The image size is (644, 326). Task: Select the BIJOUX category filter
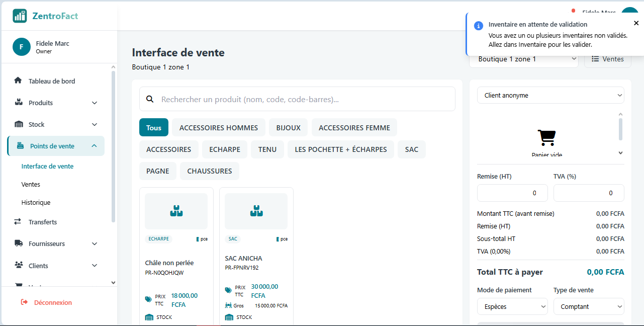pyautogui.click(x=288, y=127)
